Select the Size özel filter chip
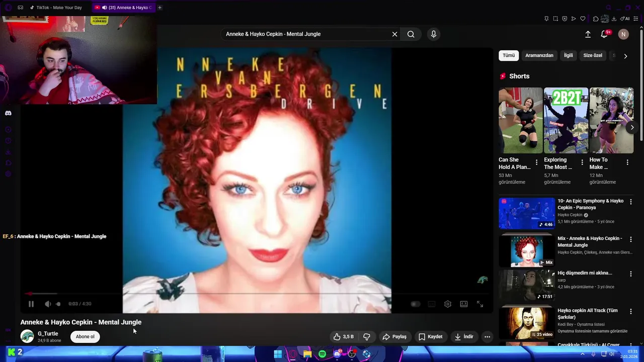The width and height of the screenshot is (644, 362). pos(593,55)
